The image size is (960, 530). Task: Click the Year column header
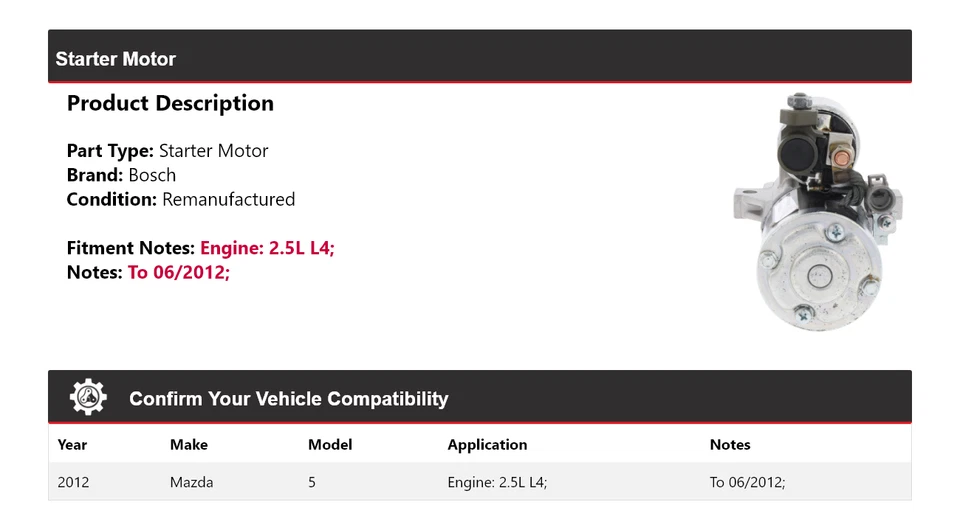[x=72, y=445]
